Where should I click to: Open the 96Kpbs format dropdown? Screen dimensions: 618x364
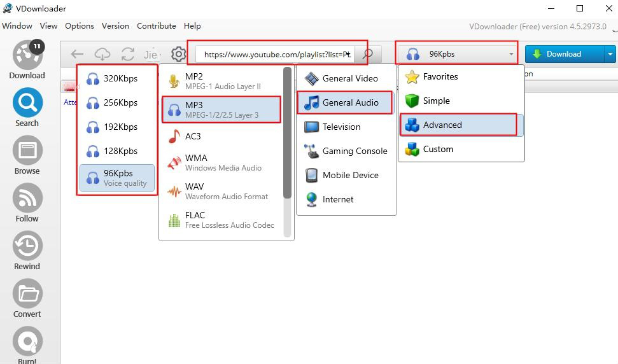pos(457,54)
